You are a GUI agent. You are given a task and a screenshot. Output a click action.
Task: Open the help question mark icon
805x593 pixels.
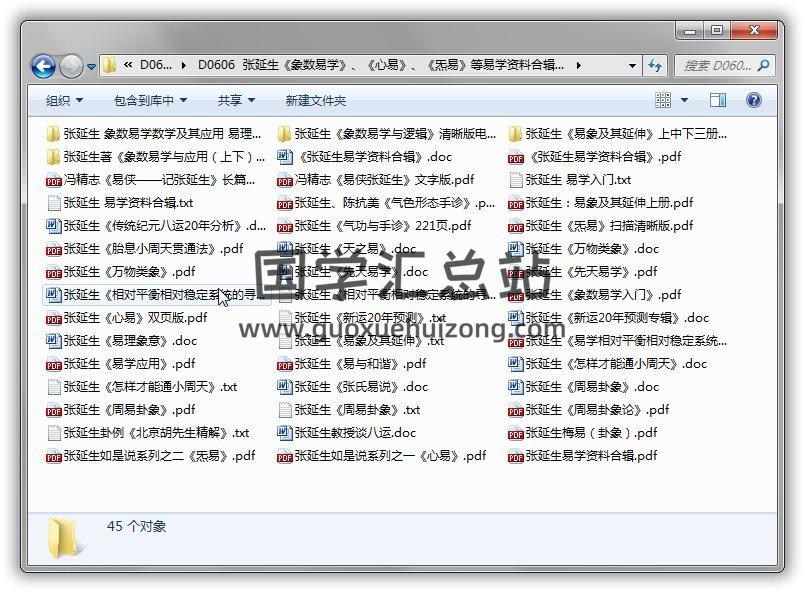click(754, 100)
